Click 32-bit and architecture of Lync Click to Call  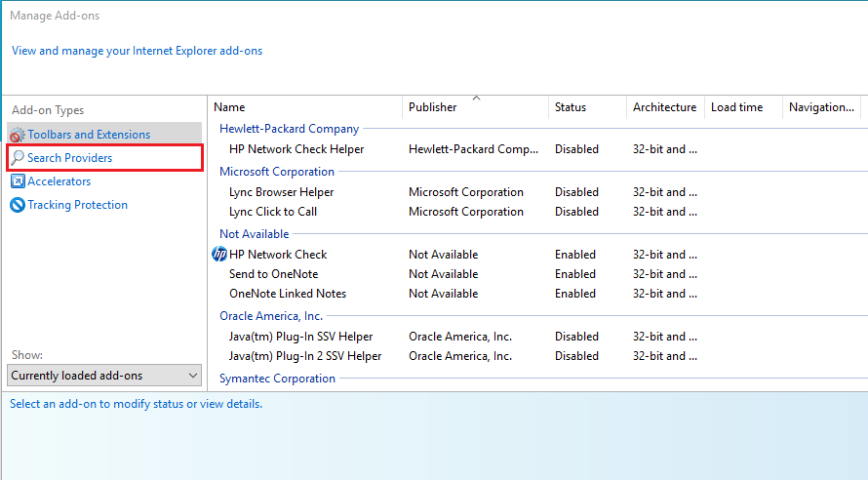pos(665,212)
